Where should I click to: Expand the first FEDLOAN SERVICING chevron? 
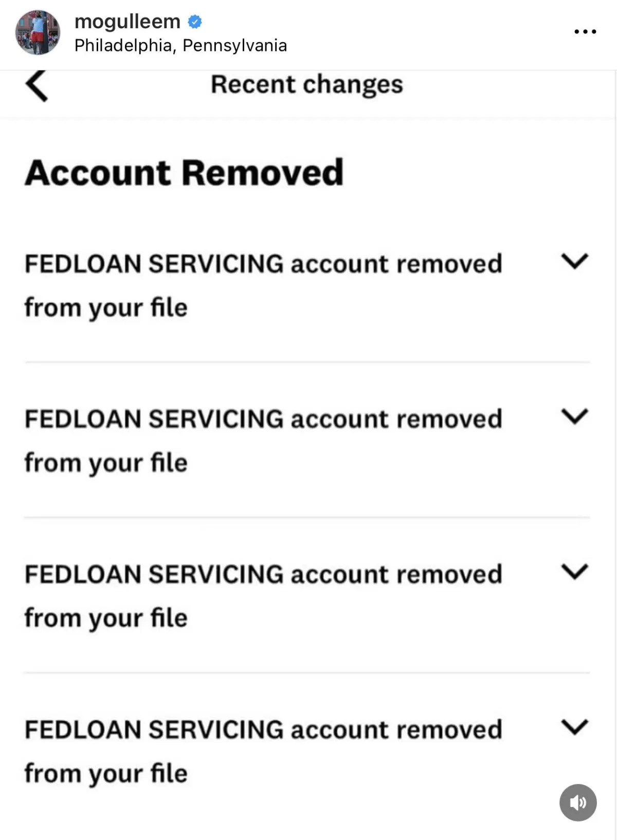tap(574, 261)
